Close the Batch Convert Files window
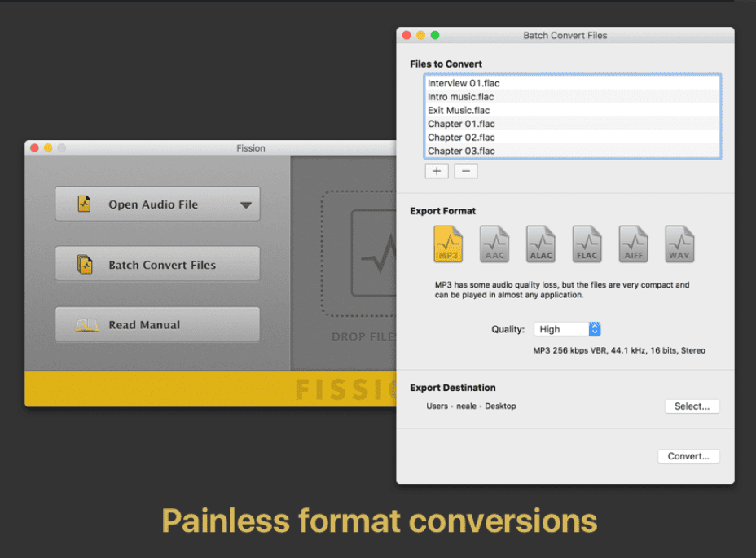The height and width of the screenshot is (558, 756). pyautogui.click(x=407, y=35)
